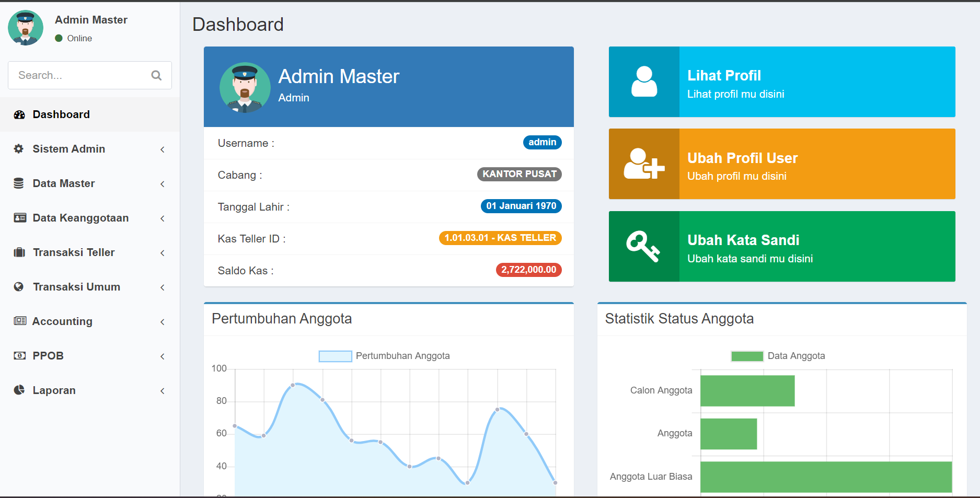980x498 pixels.
Task: Click inside the Search field
Action: pos(90,75)
